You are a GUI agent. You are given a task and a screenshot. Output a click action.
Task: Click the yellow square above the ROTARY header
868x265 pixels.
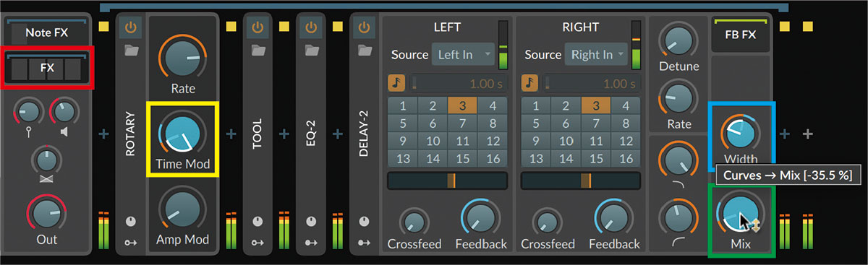(103, 27)
